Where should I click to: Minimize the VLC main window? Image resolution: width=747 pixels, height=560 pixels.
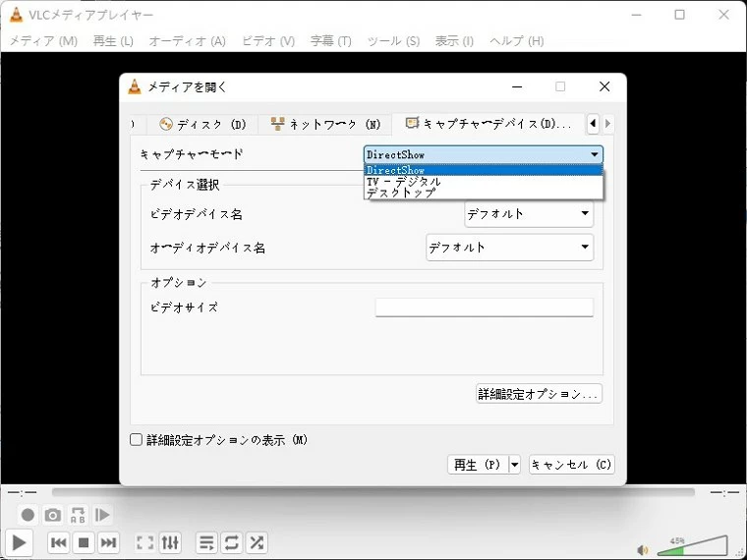(636, 15)
